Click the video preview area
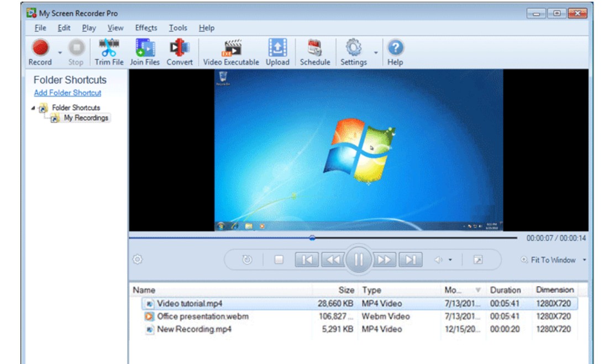 point(358,150)
